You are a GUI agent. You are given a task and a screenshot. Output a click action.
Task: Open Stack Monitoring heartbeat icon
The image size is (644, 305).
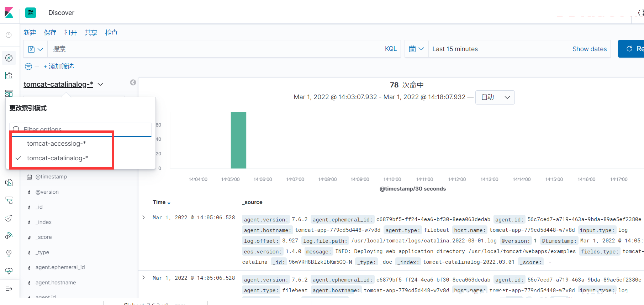[x=9, y=271]
